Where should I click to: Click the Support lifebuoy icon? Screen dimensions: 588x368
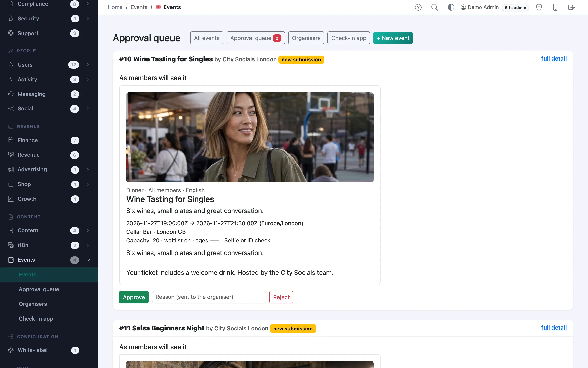pyautogui.click(x=11, y=33)
